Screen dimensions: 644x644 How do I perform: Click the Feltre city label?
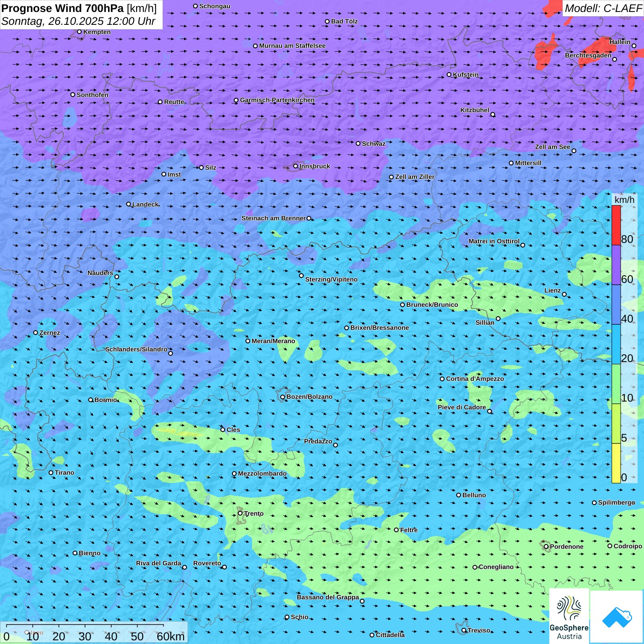click(409, 530)
